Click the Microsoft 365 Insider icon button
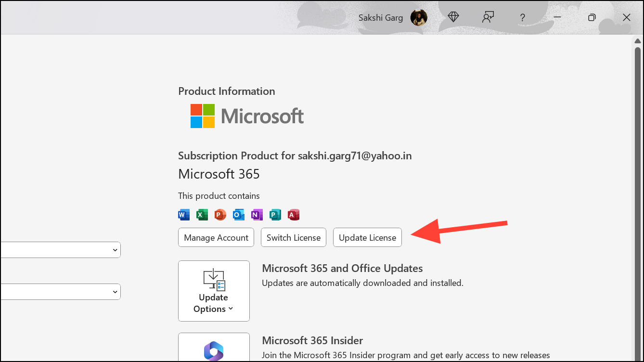This screenshot has width=644, height=362. [214, 347]
